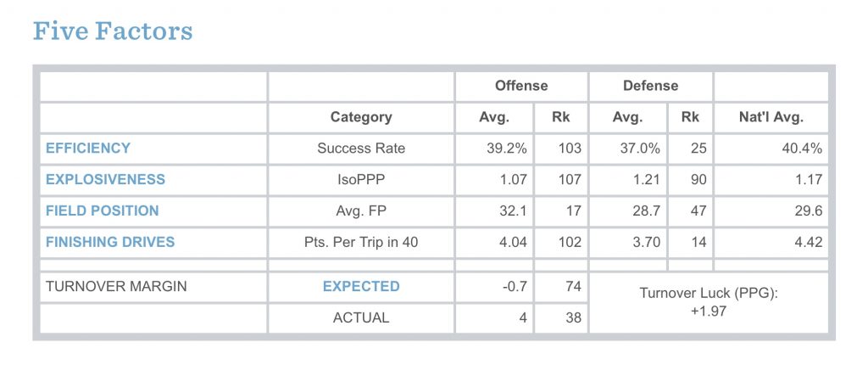Open the FINISHING DRIVES link
The image size is (868, 376).
[x=110, y=242]
